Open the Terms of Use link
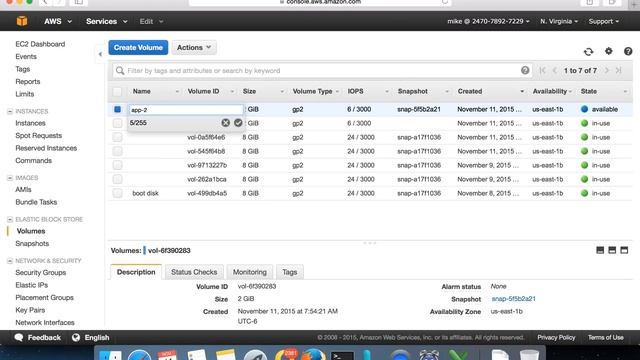Screen dimensions: 640x360 point(605,337)
